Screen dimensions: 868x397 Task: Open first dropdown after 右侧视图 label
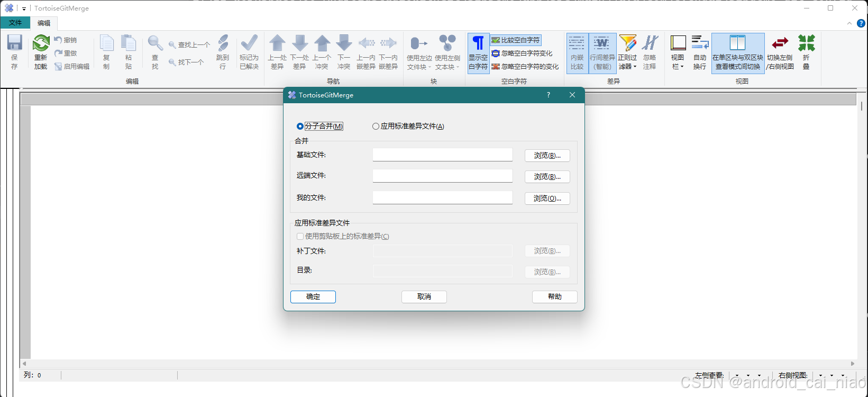(820, 375)
